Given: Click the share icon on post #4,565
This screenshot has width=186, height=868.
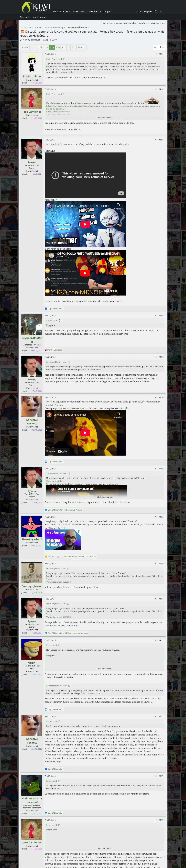Looking at the screenshot, I should pyautogui.click(x=156, y=357).
